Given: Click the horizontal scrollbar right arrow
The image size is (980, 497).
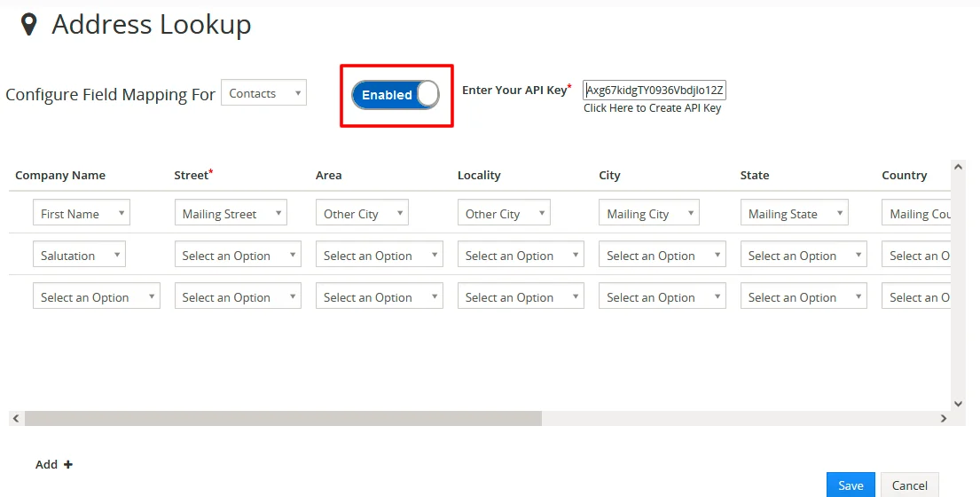Looking at the screenshot, I should [x=944, y=418].
